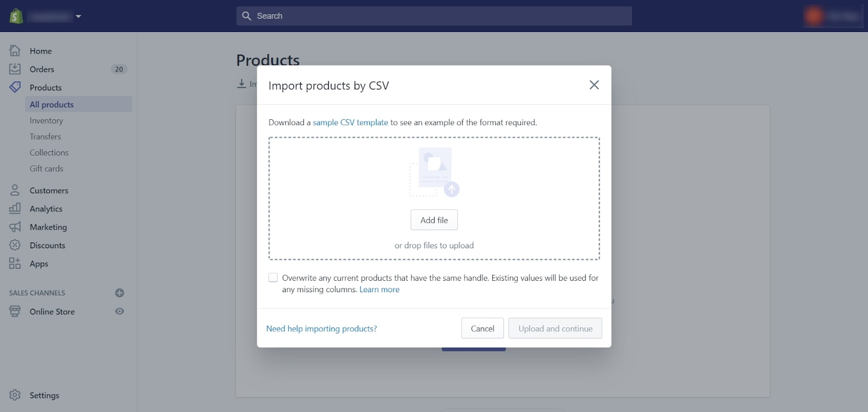Add a sales channel with plus icon
This screenshot has height=412, width=868.
pyautogui.click(x=120, y=293)
